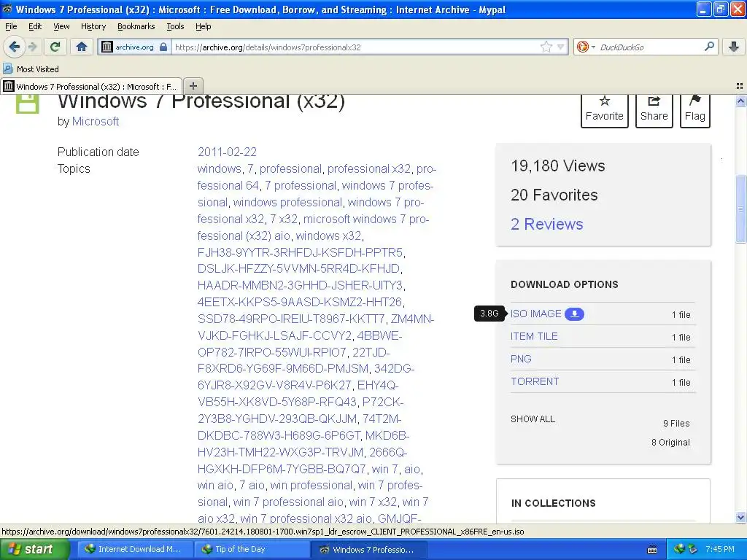Open the tab groups grid icon
Viewport: 747px width, 560px height.
740,86
